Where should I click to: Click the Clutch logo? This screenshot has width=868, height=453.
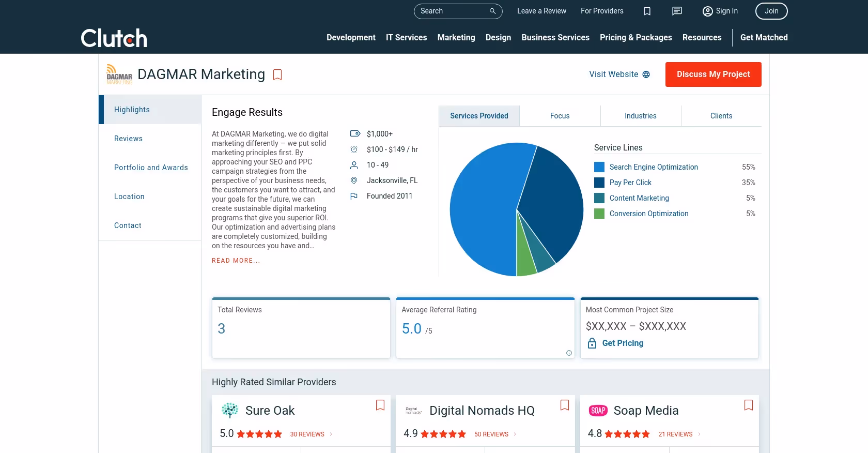(x=114, y=38)
